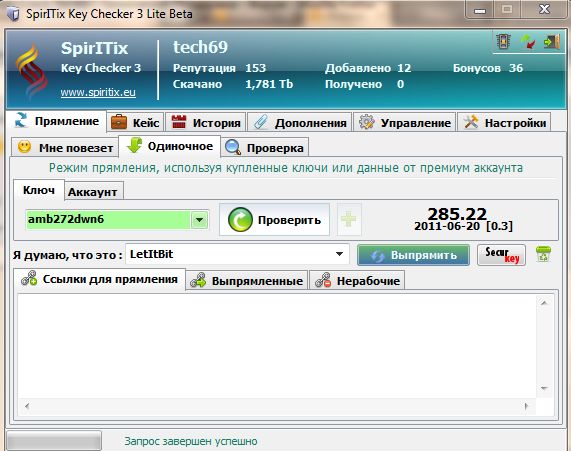This screenshot has height=451, width=571.
Task: Open the Настройки tab
Action: click(x=504, y=123)
